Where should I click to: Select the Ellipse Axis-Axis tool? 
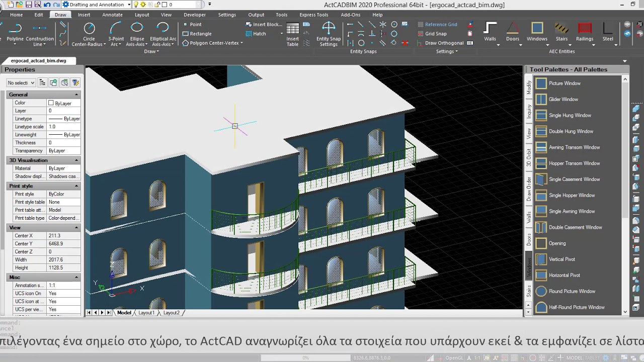(x=137, y=34)
